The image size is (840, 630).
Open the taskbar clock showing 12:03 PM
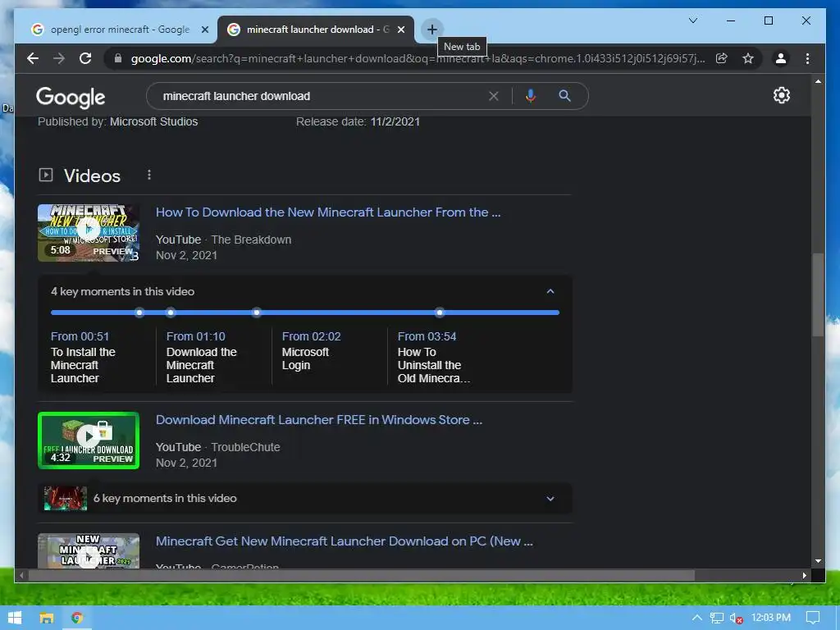click(x=771, y=618)
